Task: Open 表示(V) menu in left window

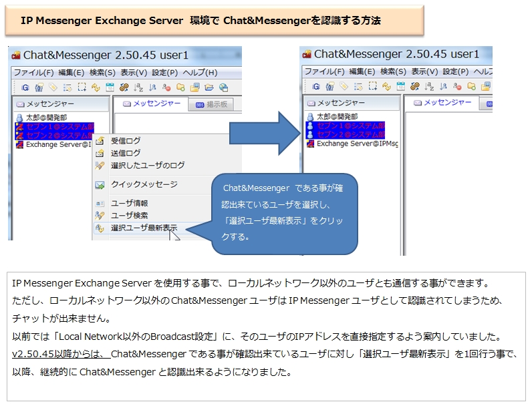Action: pos(134,73)
